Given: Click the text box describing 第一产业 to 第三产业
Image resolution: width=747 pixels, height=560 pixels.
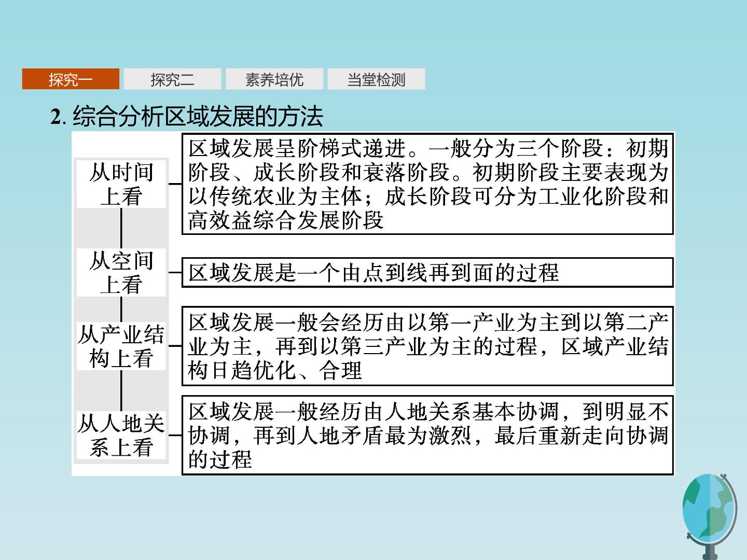Looking at the screenshot, I should pyautogui.click(x=427, y=346).
